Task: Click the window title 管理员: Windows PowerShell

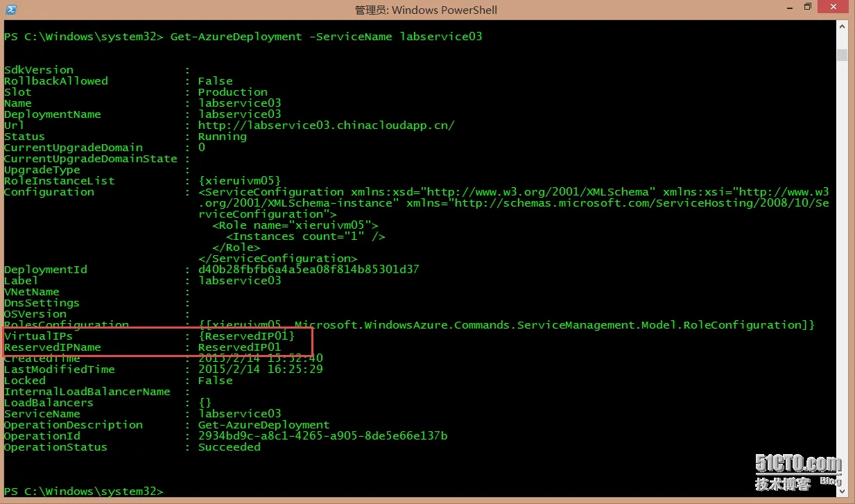Action: (426, 10)
